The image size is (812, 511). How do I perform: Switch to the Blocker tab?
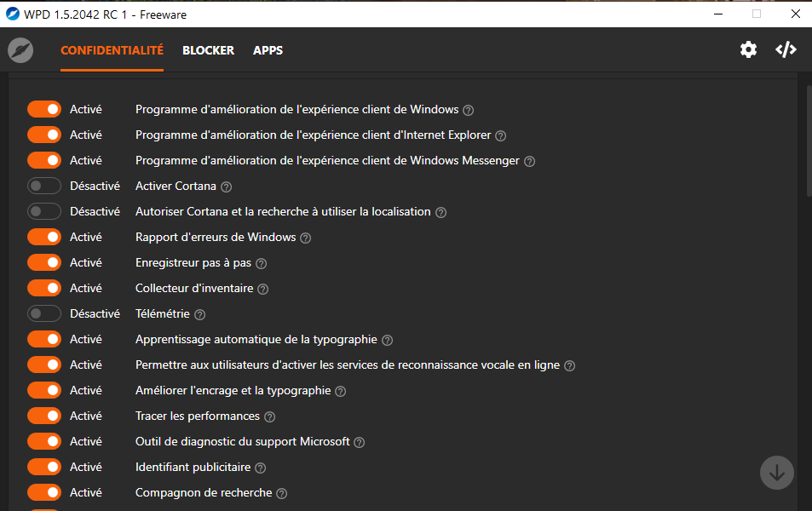[x=208, y=50]
